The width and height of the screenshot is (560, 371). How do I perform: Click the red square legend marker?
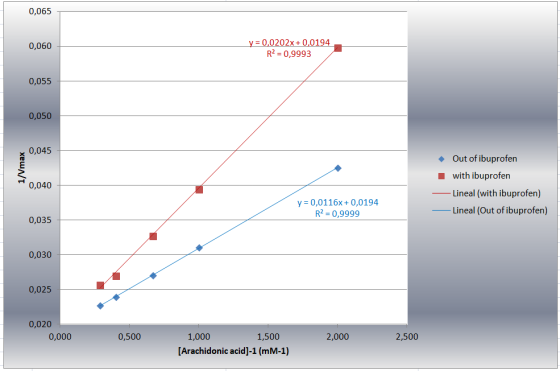click(x=441, y=176)
